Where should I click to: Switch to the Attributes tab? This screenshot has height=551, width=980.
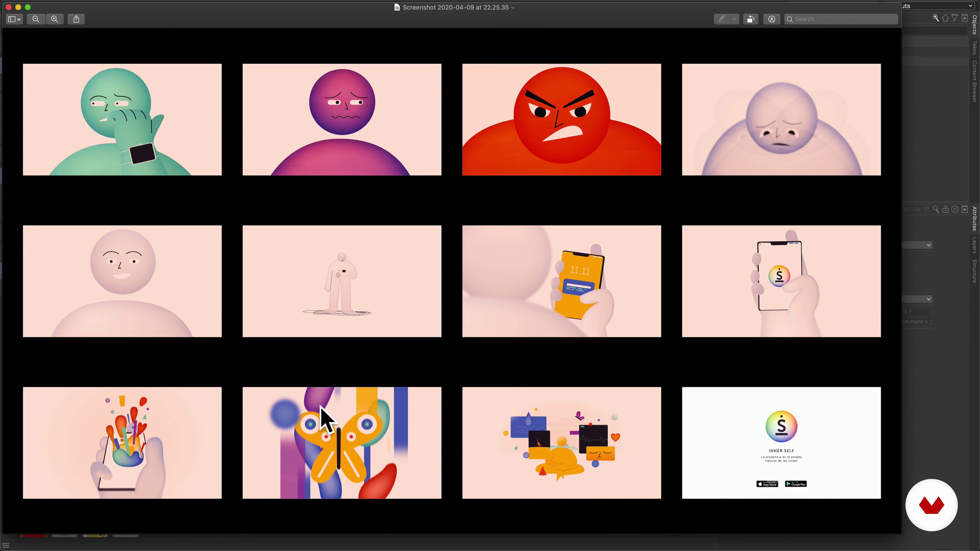975,219
